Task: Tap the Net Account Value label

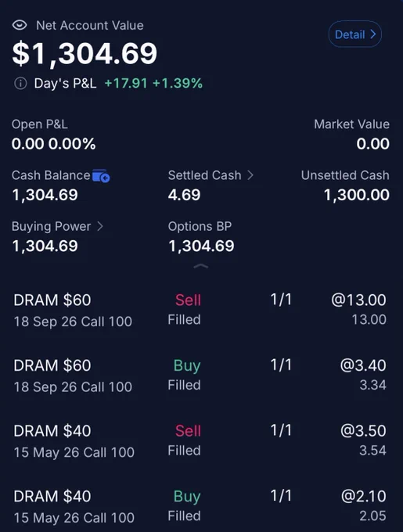Action: coord(89,26)
